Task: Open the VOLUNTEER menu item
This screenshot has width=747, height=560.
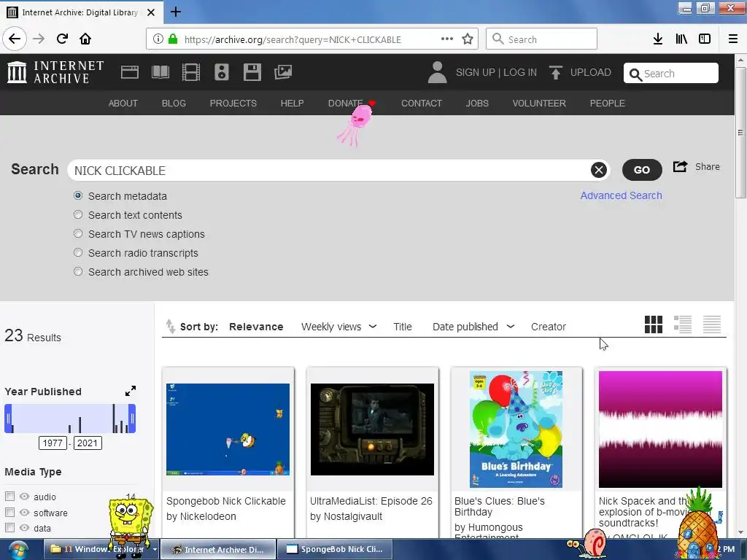Action: pyautogui.click(x=539, y=104)
